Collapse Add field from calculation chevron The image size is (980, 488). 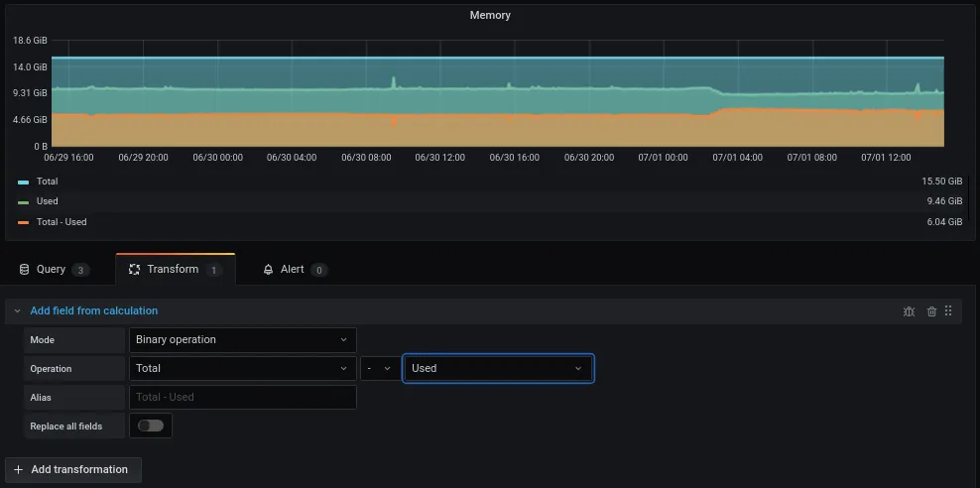[x=17, y=310]
